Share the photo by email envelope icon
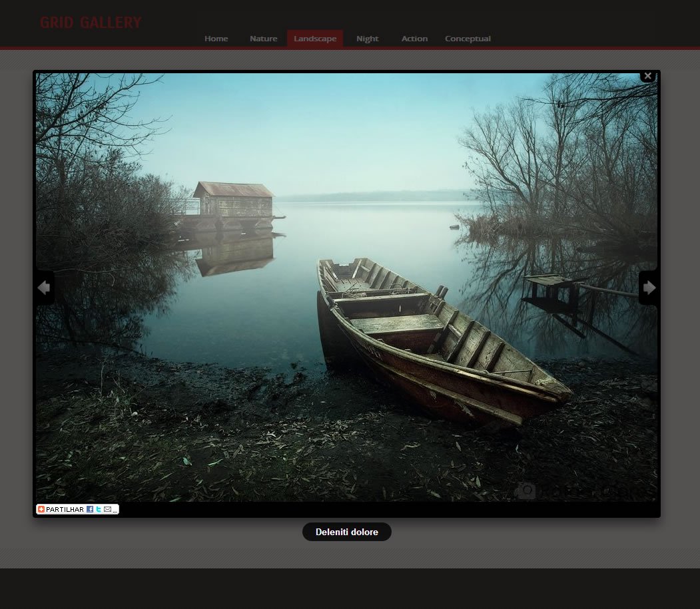The width and height of the screenshot is (700, 609). (x=108, y=509)
